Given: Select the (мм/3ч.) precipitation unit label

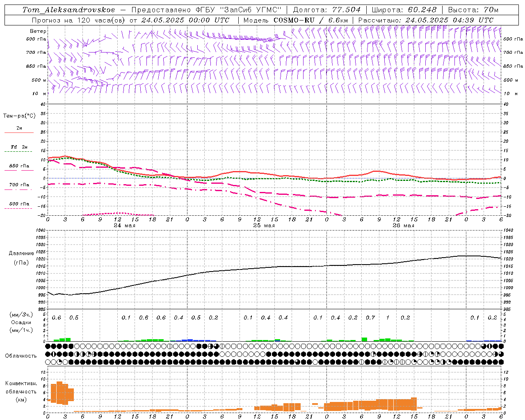Looking at the screenshot, I should [x=21, y=315].
